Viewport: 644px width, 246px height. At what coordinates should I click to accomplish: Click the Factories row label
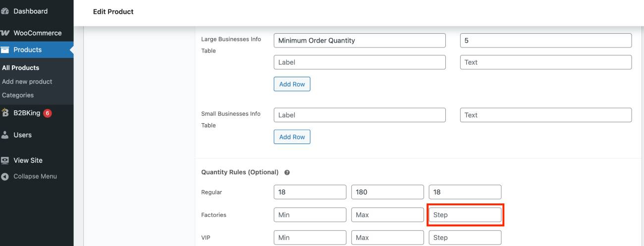point(214,215)
